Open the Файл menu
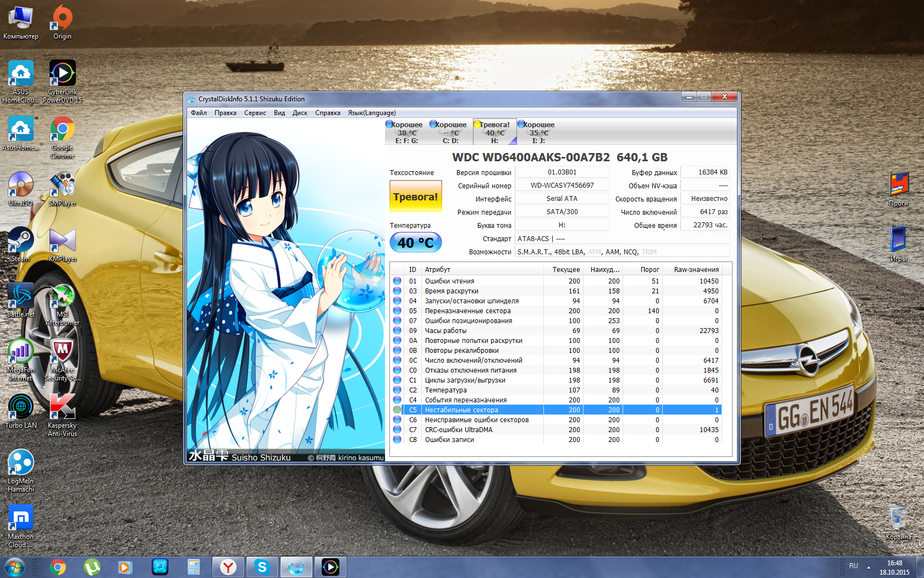 pos(199,113)
